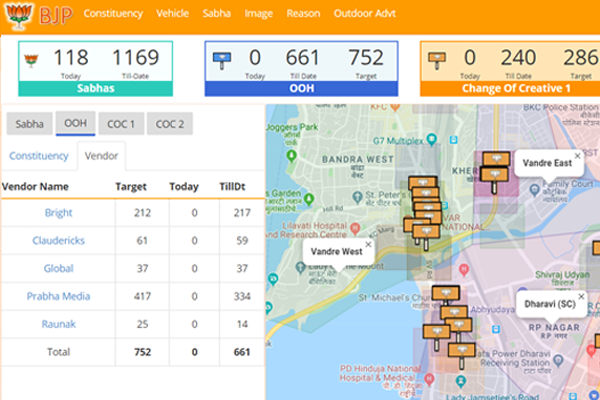
Task: Click the OOH Target count 752
Action: point(366,57)
